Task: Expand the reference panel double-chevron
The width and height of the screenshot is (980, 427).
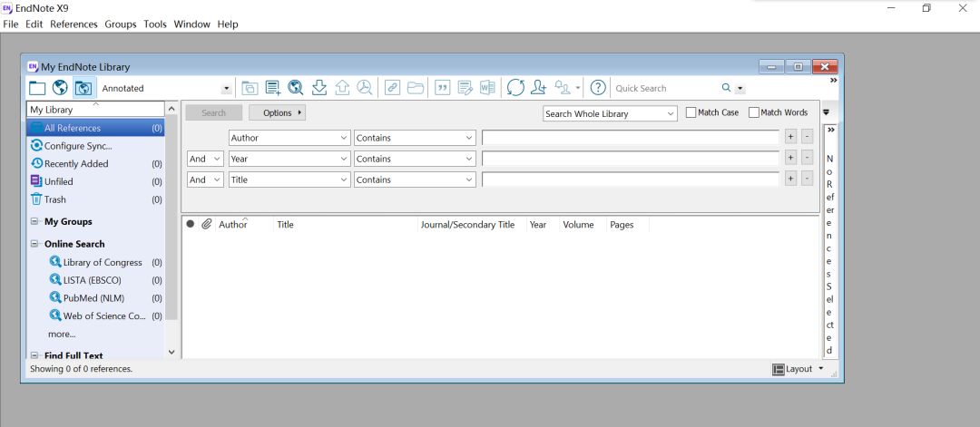Action: (830, 130)
